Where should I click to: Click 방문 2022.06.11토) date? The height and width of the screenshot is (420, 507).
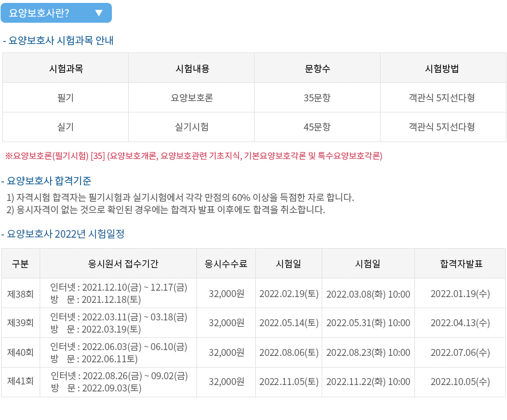(x=94, y=359)
